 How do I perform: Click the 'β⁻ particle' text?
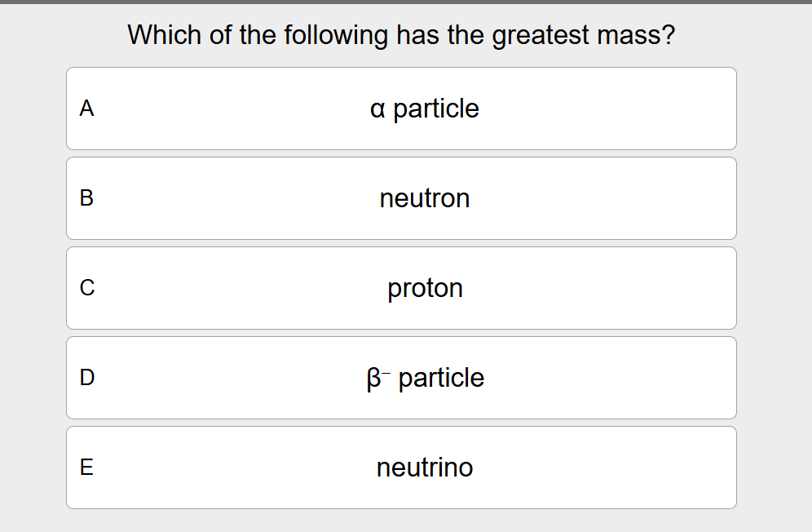tap(426, 378)
